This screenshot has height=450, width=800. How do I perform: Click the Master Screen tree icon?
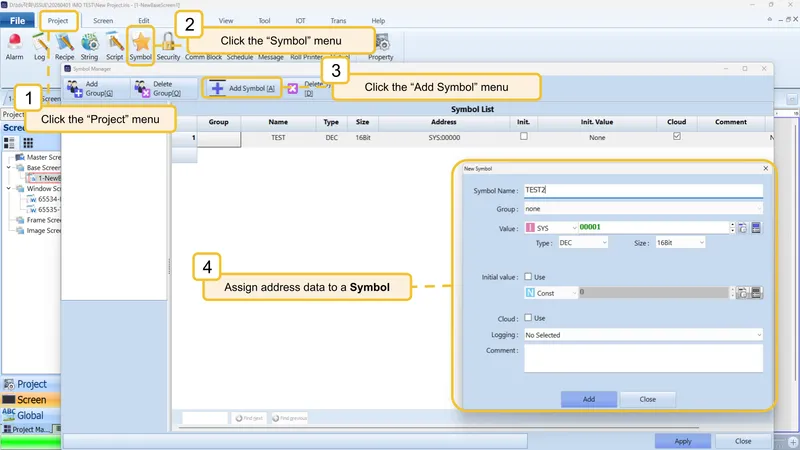(x=20, y=157)
